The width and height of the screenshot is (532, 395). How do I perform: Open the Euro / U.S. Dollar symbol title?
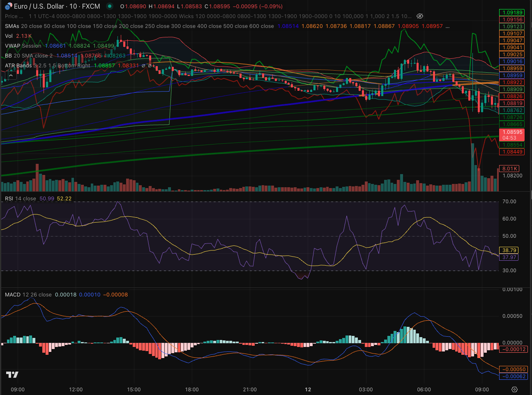tap(39, 6)
